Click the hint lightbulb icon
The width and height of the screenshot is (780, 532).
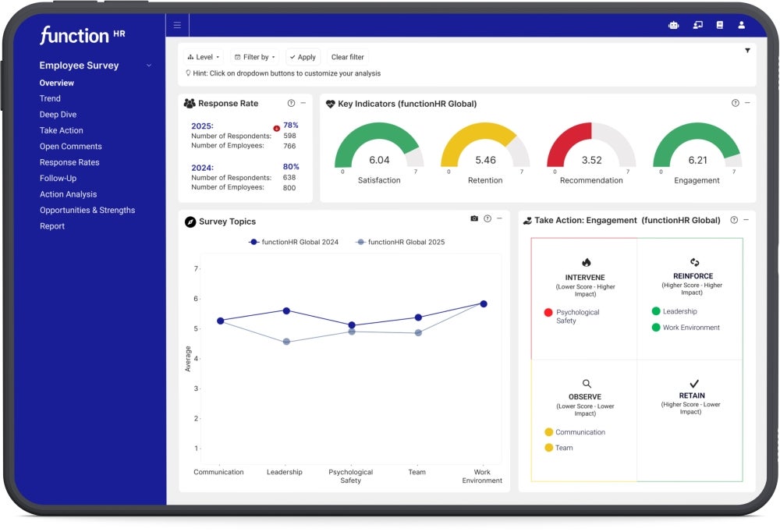(188, 73)
